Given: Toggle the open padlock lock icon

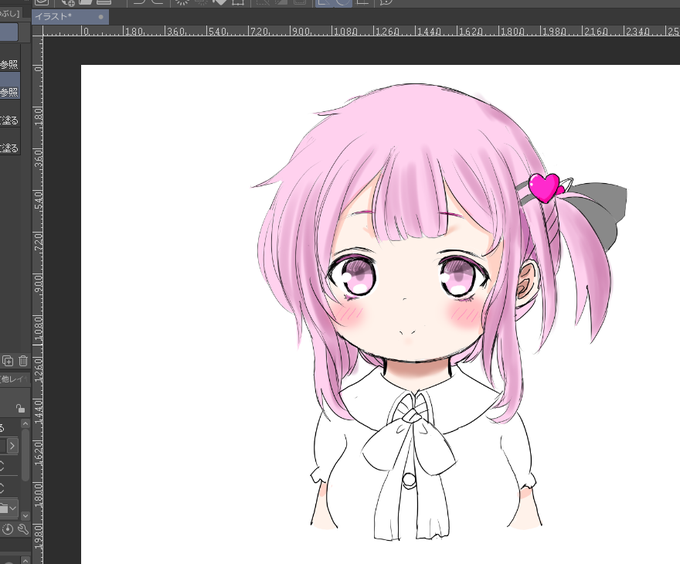Looking at the screenshot, I should [x=20, y=408].
